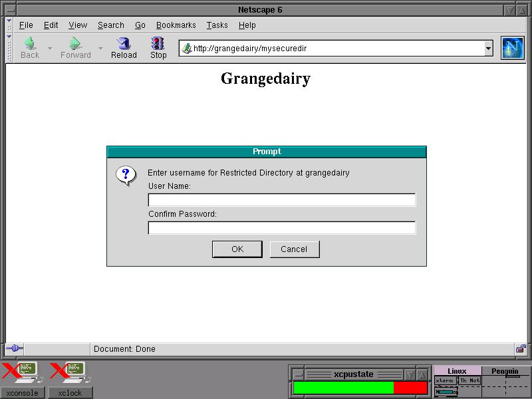Open the Back button history arrow

click(x=50, y=49)
